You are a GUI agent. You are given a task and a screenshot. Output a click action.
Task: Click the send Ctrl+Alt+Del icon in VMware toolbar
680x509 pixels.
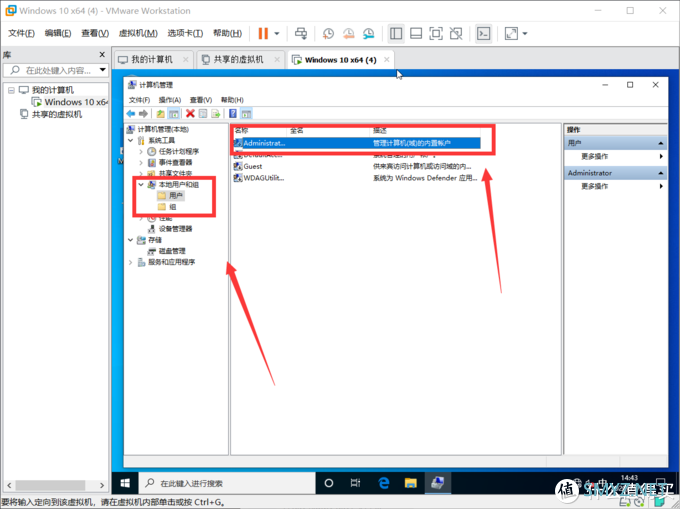301,33
